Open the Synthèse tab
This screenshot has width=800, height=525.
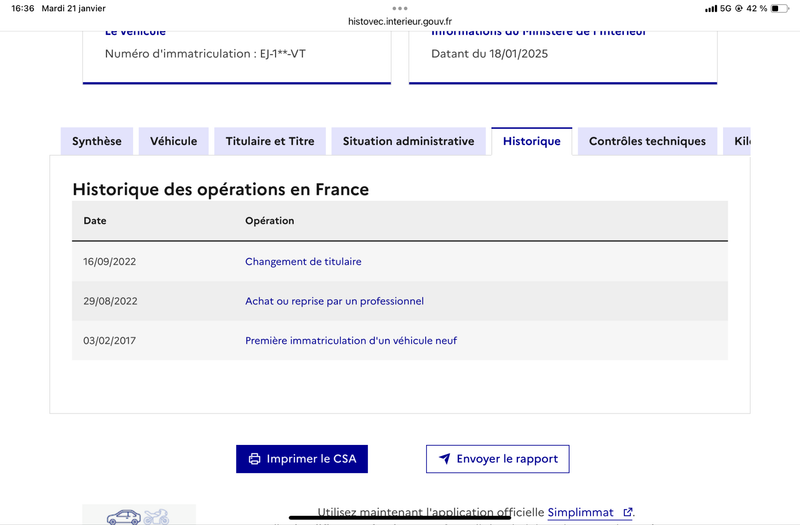tap(96, 141)
